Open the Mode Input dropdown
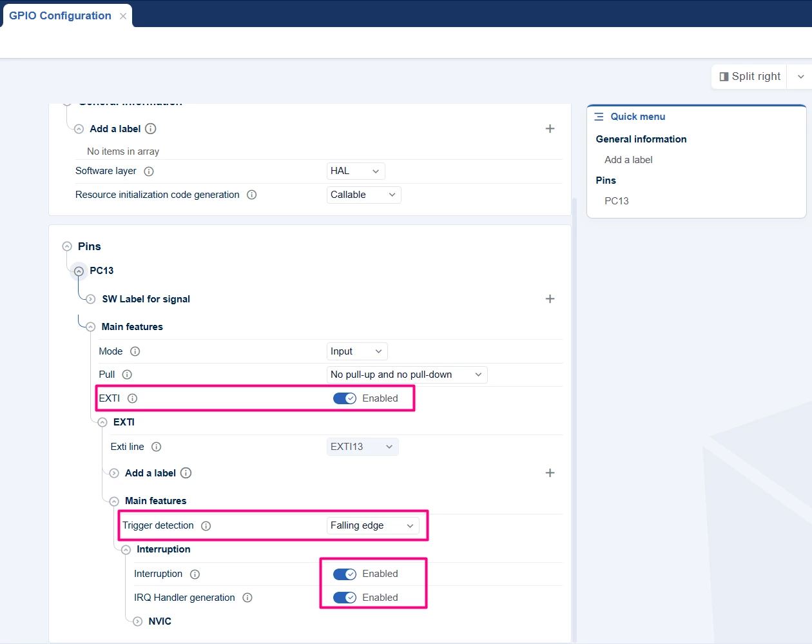Viewport: 812px width, 644px height. (357, 351)
